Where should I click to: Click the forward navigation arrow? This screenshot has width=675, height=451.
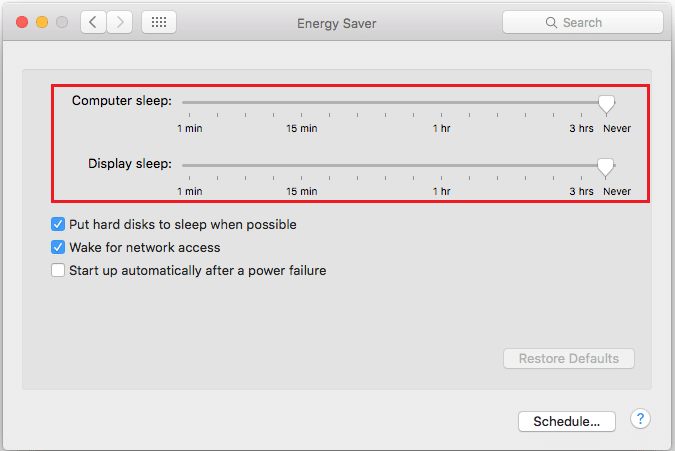point(120,22)
